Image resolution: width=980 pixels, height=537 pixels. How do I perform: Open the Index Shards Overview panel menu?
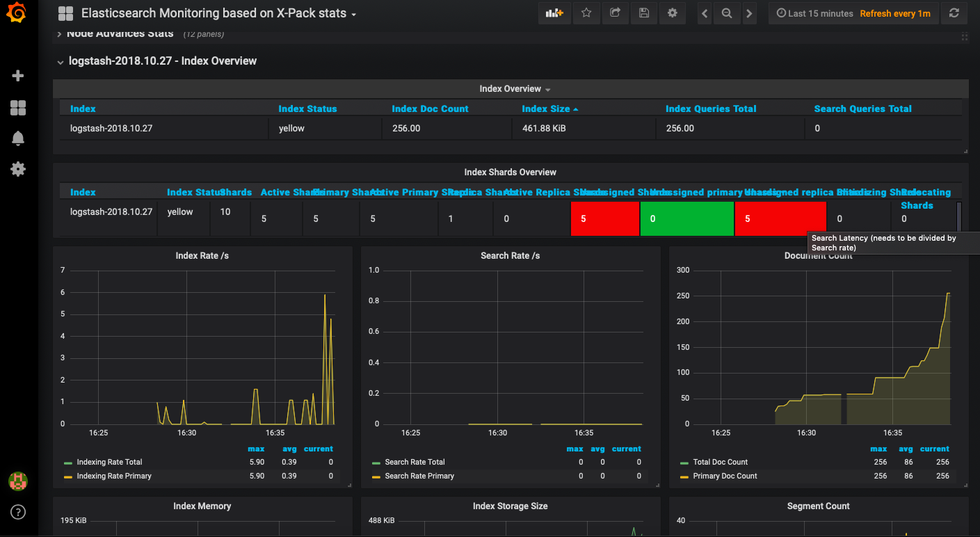[x=511, y=172]
